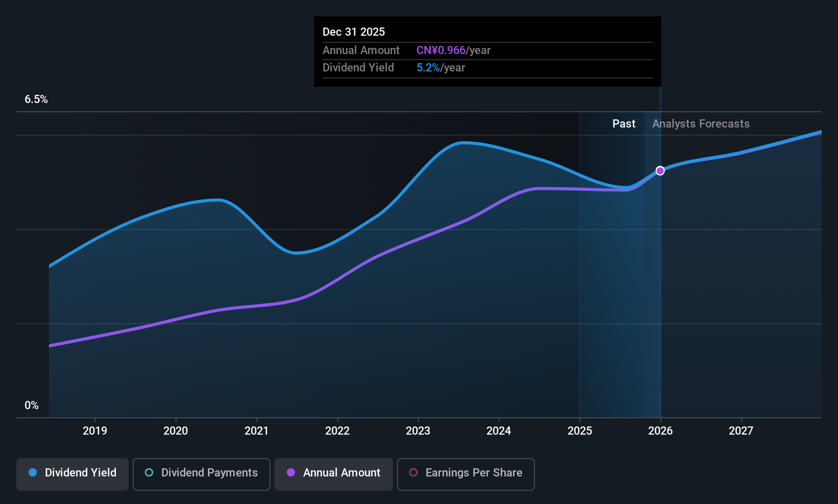Toggle the Dividend Yield legend series
838x504 pixels.
[x=72, y=474]
